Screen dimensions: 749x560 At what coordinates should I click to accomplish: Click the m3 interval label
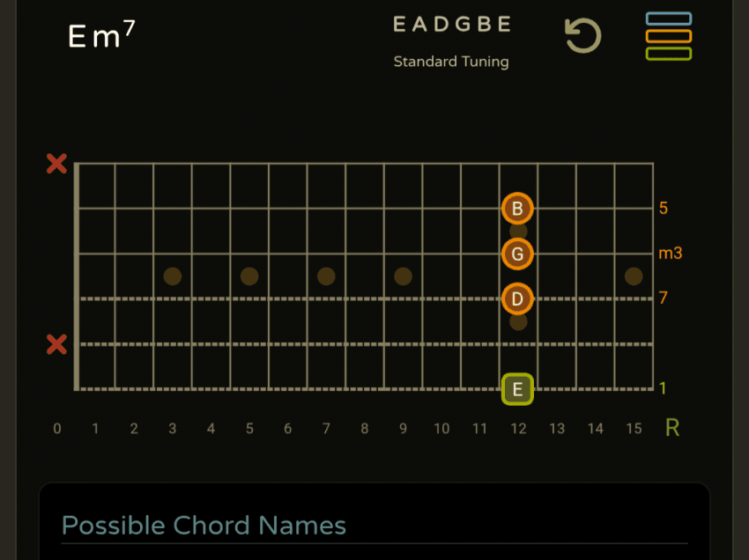point(671,254)
